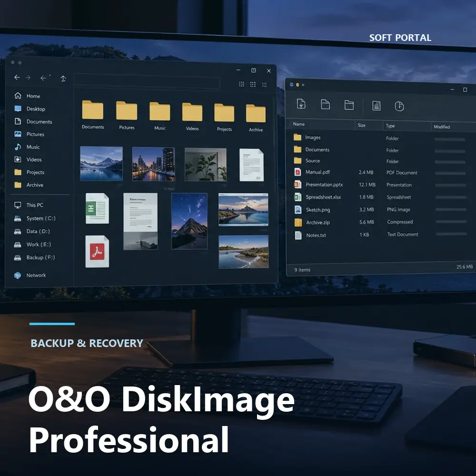
Task: Select Pictures in the left sidebar
Action: click(30, 134)
